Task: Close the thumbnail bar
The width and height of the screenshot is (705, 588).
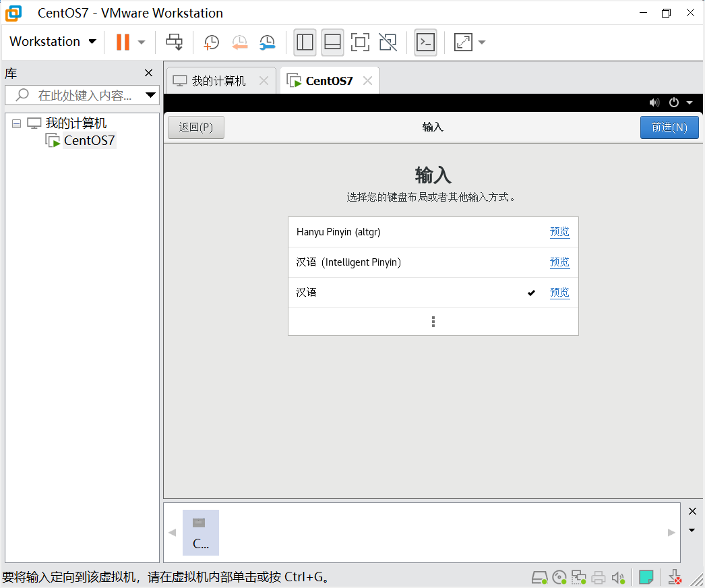Action: tap(692, 511)
